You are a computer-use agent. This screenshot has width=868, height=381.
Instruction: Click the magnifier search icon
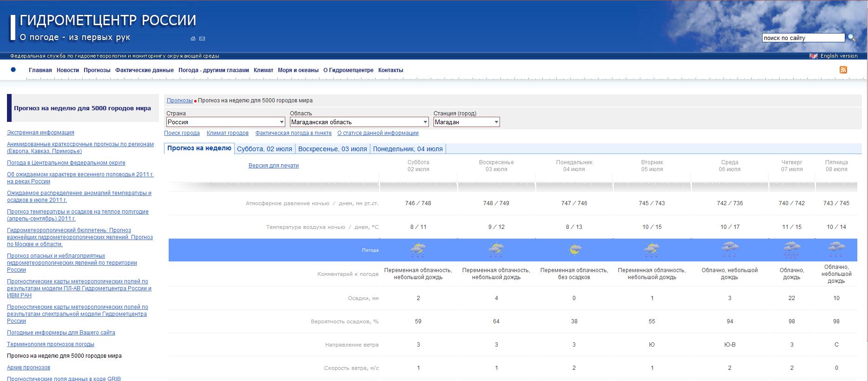(x=851, y=38)
